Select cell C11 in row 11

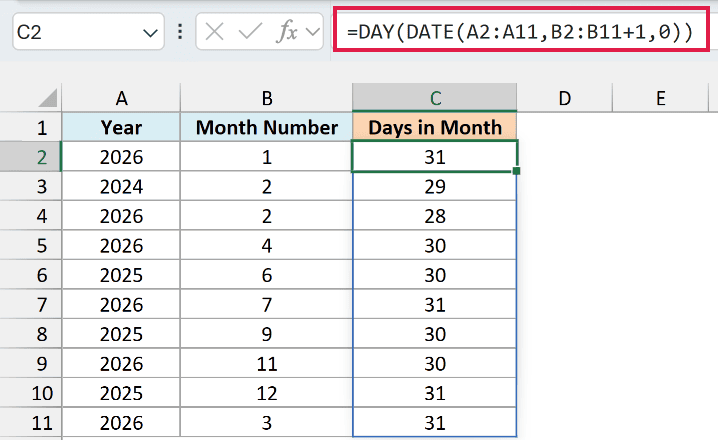click(x=435, y=423)
